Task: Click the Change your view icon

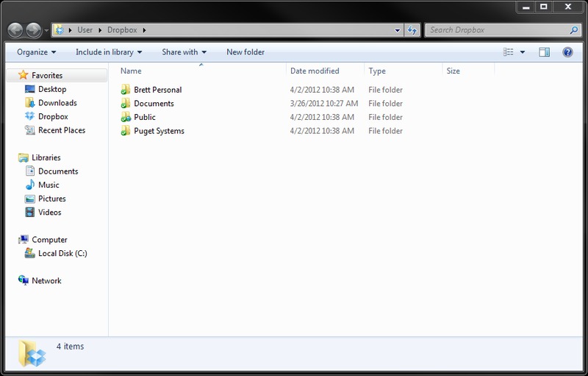Action: (x=509, y=52)
